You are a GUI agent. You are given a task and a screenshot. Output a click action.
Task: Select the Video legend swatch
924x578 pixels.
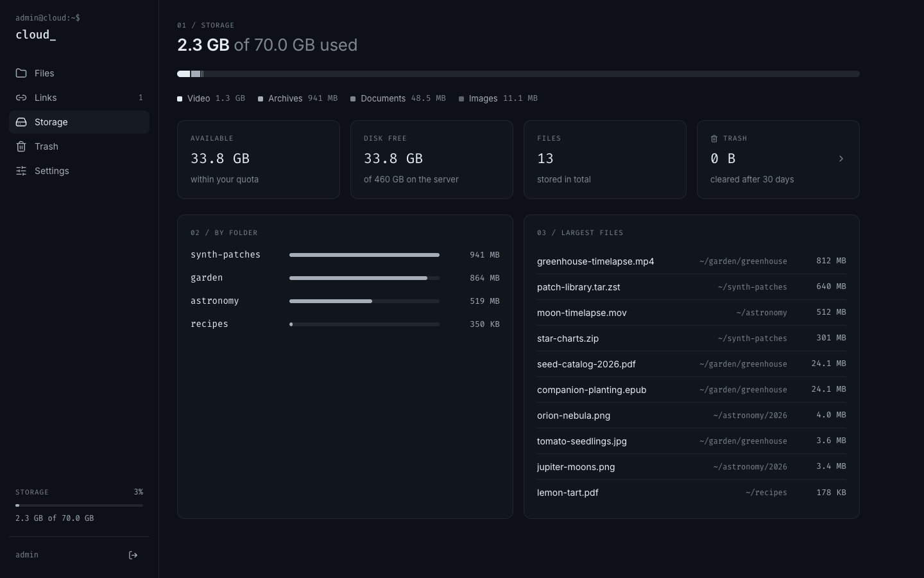pos(180,99)
